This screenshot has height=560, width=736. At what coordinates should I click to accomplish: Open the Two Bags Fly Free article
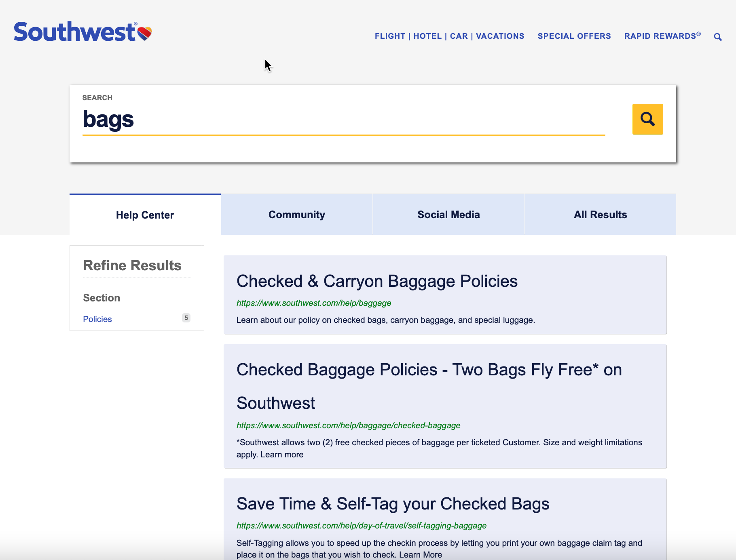pos(429,369)
